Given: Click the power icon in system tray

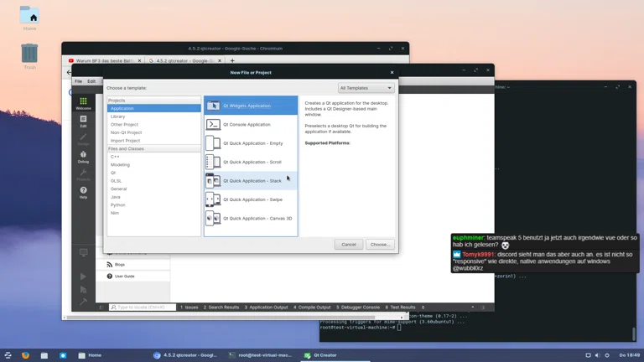Looking at the screenshot, I should coord(607,355).
